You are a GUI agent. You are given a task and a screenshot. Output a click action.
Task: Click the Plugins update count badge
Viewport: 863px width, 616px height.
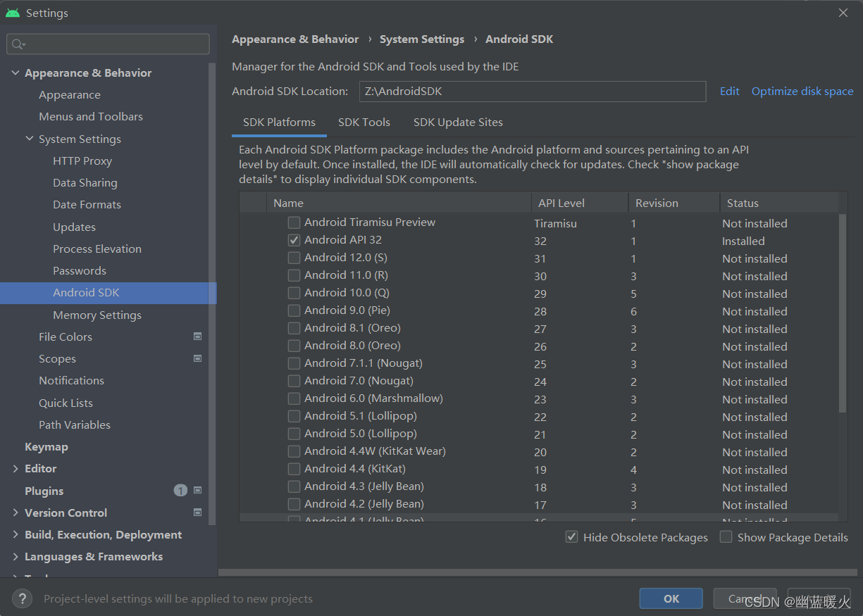[180, 491]
